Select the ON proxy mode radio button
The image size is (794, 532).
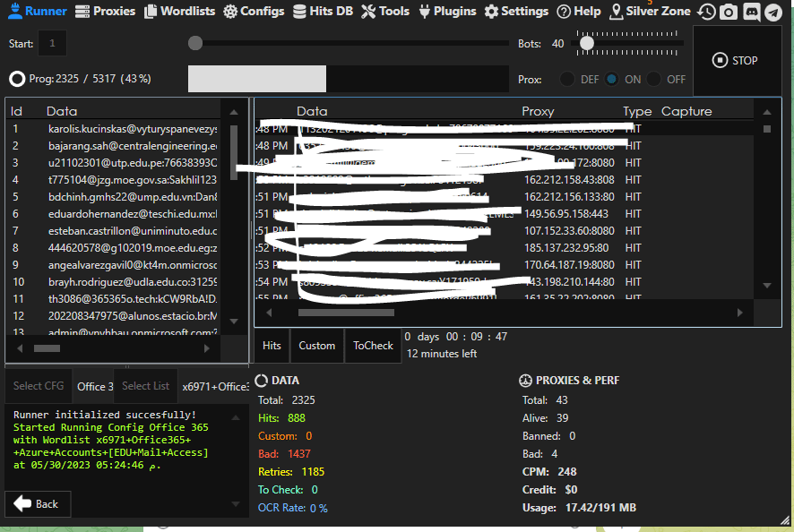click(611, 79)
